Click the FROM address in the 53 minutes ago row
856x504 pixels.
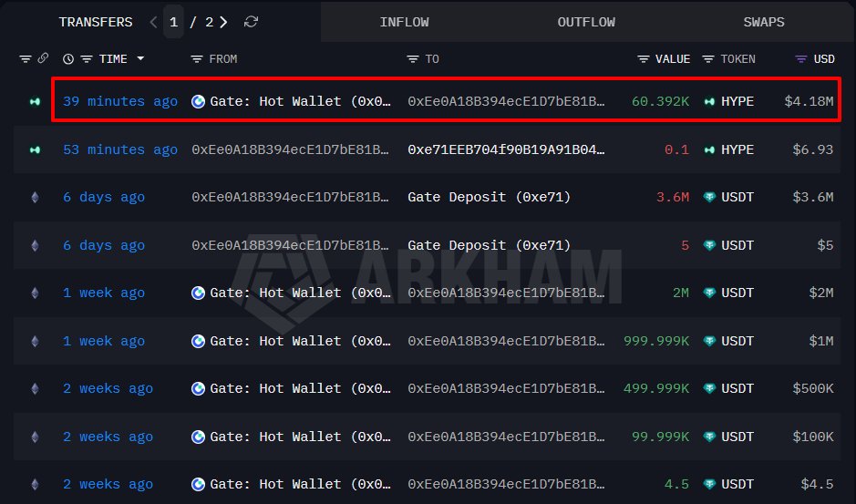[290, 149]
